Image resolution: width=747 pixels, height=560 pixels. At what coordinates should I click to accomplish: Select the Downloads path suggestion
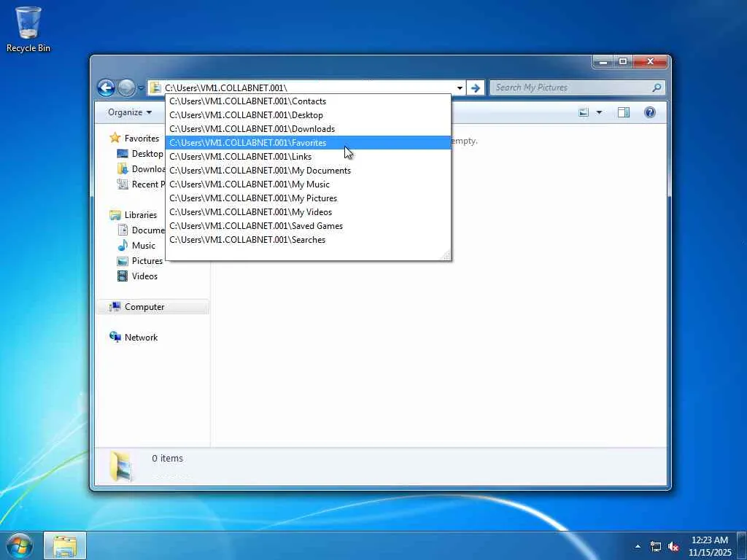coord(308,129)
